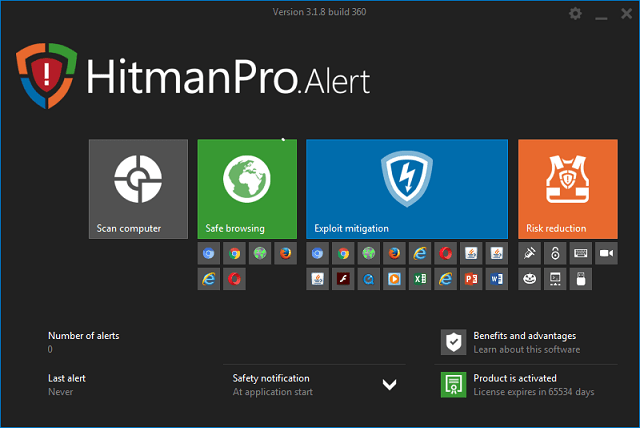Select Google Chrome icon under Exploit mitigation
Image resolution: width=640 pixels, height=428 pixels.
pyautogui.click(x=343, y=253)
